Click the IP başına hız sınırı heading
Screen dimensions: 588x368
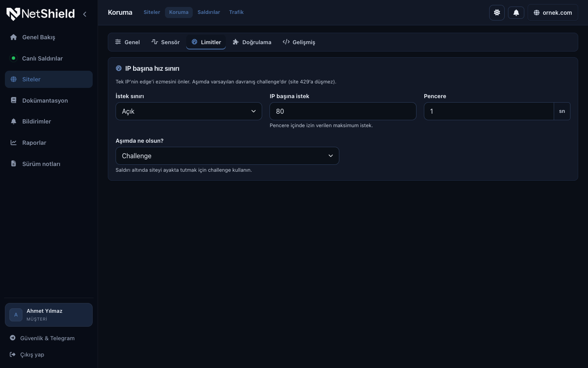click(x=152, y=69)
